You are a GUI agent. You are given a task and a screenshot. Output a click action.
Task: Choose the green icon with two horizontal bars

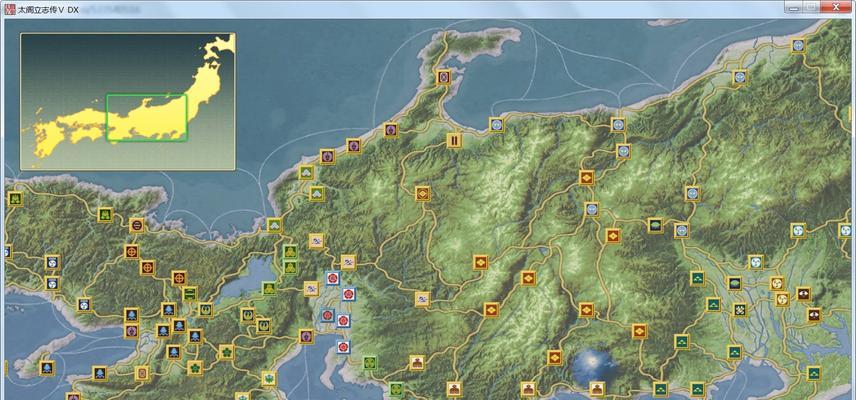[189, 294]
